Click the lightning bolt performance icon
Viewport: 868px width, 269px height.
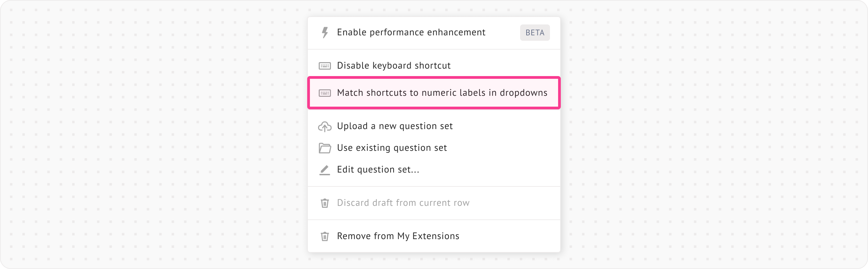[325, 33]
